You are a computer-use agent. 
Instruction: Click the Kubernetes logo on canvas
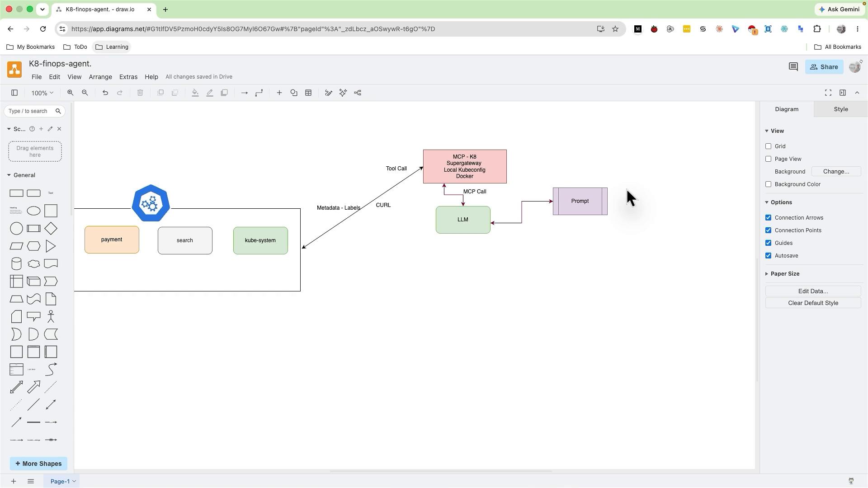coord(151,203)
